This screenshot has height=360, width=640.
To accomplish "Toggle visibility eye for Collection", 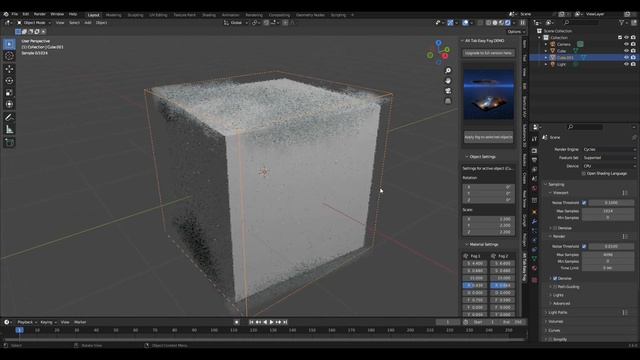I will click(x=626, y=38).
